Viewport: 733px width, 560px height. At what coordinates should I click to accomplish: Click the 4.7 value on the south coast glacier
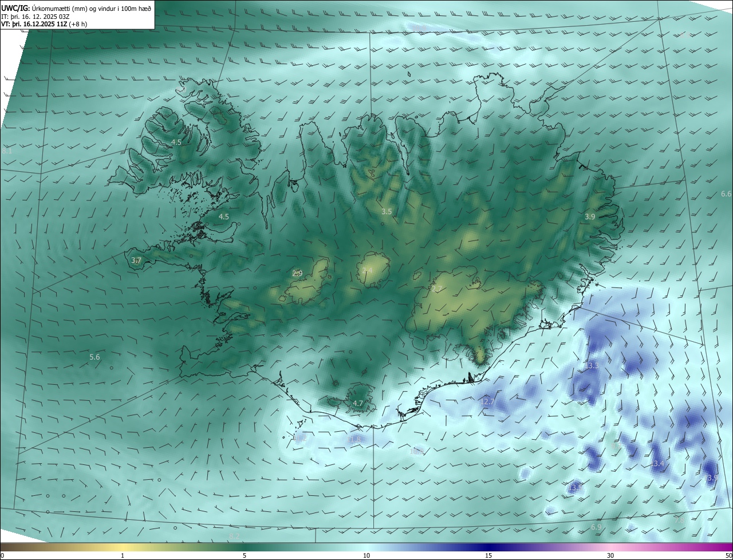point(358,404)
